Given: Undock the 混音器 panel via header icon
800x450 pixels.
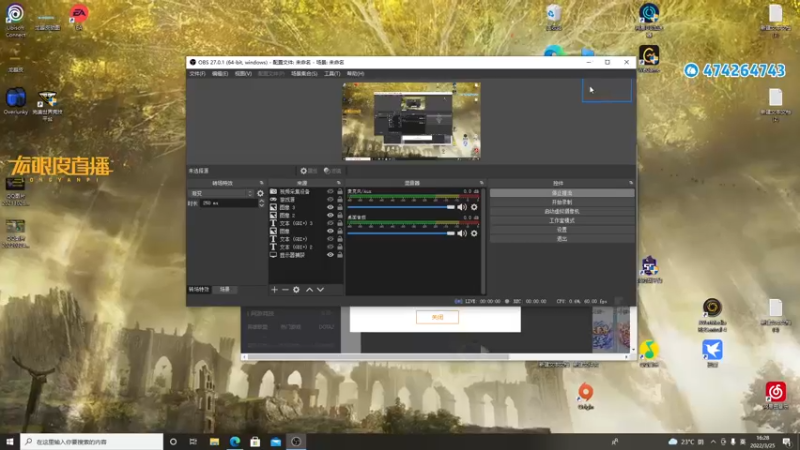Looking at the screenshot, I should [x=481, y=183].
